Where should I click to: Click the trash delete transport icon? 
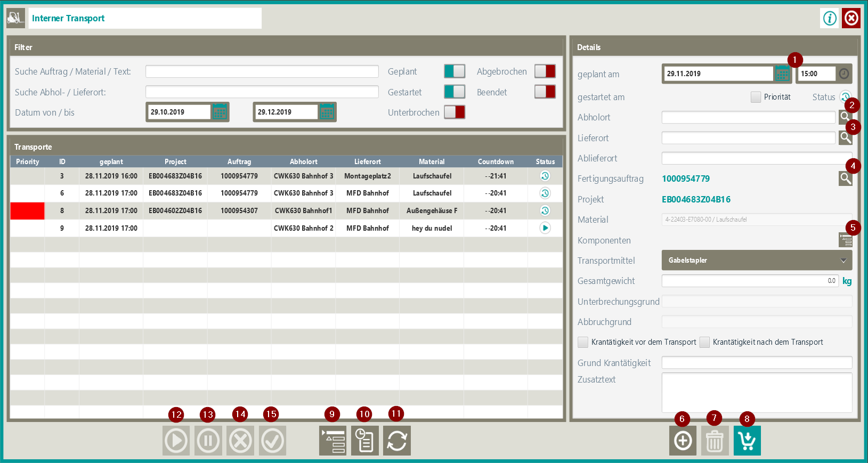click(715, 441)
